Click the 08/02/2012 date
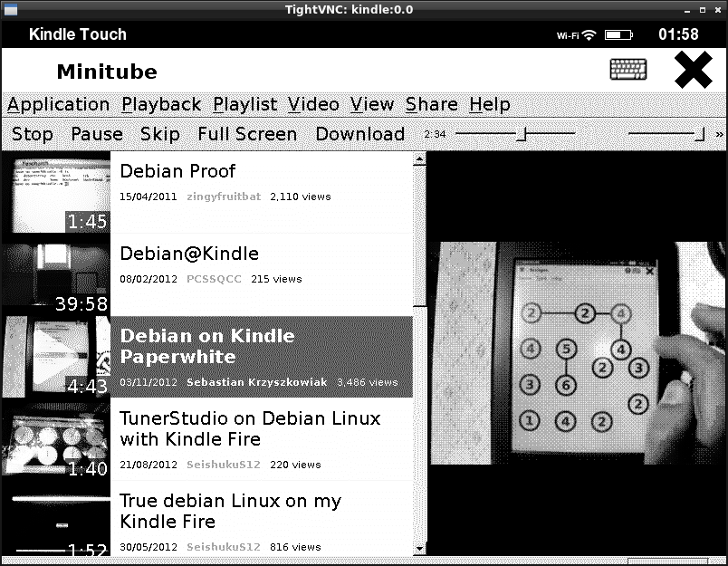728x566 pixels. [x=148, y=279]
